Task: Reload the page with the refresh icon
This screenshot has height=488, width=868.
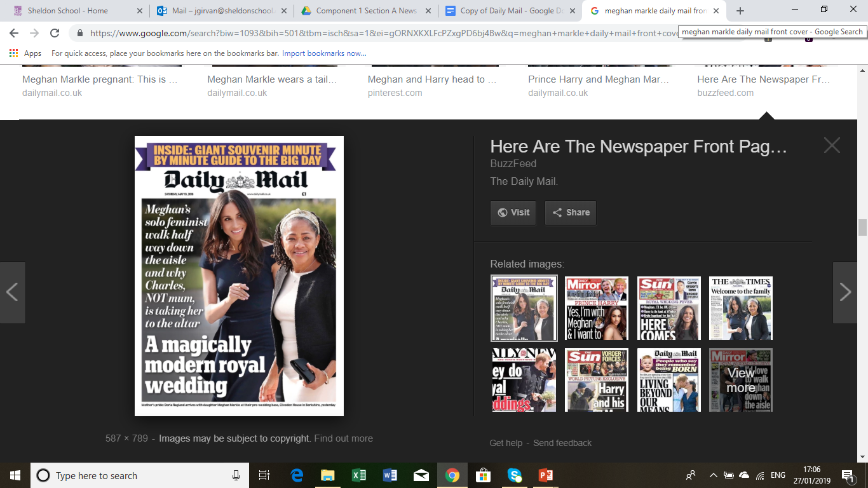Action: 55,33
